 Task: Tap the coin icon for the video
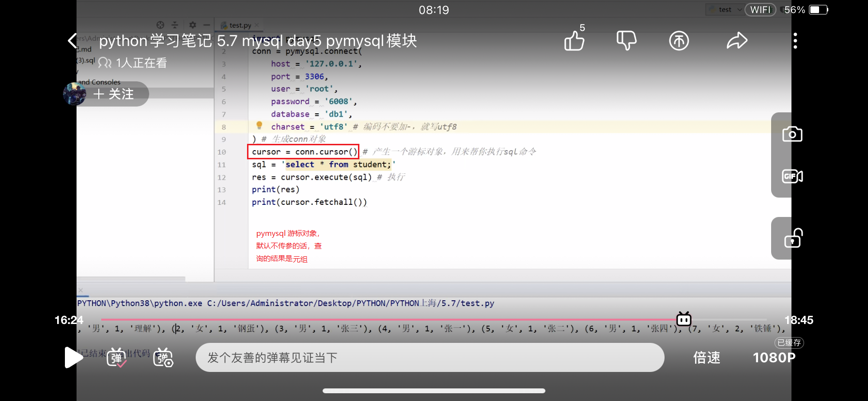[679, 41]
